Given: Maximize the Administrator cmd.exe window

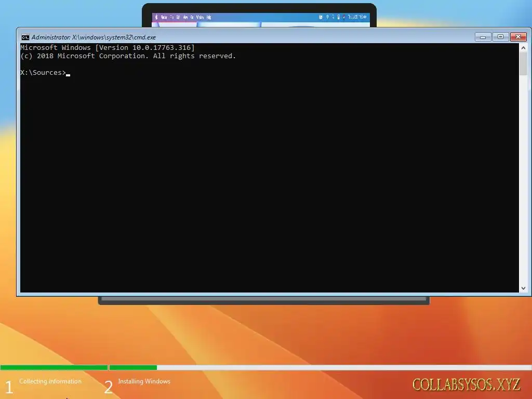Looking at the screenshot, I should (500, 37).
